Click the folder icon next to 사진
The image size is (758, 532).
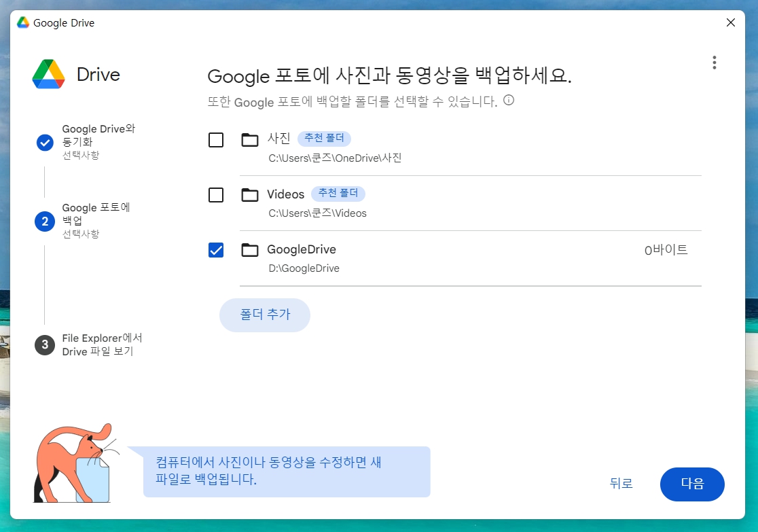point(249,140)
